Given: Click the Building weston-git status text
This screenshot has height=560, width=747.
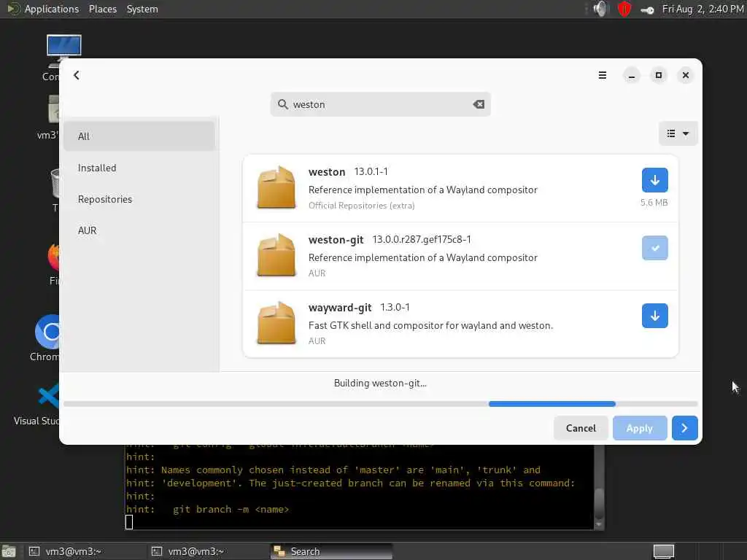Looking at the screenshot, I should coord(380,383).
